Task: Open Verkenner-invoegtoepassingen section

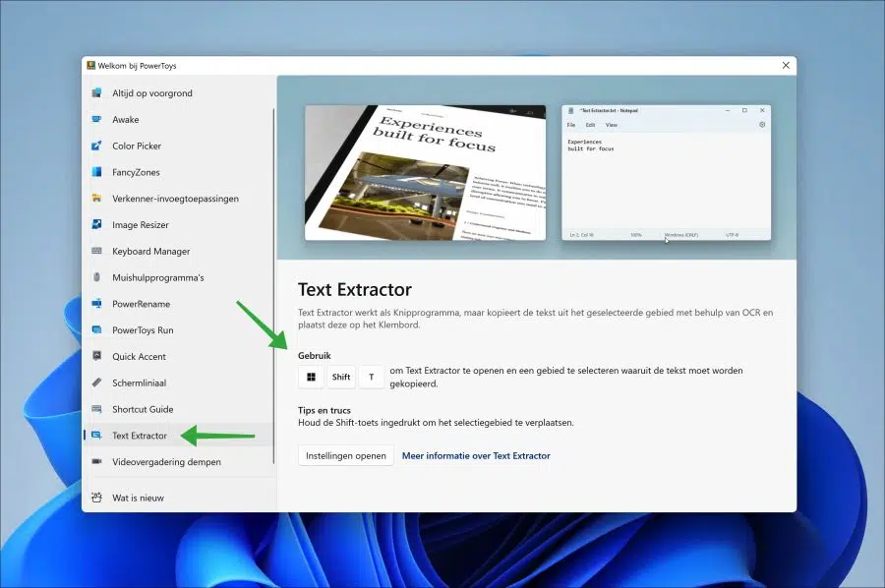Action: point(178,198)
